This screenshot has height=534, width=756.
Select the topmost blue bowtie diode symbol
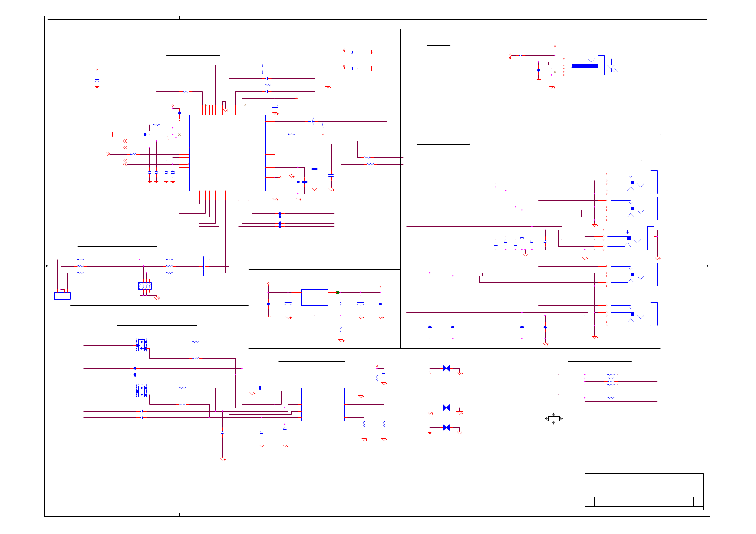point(446,368)
